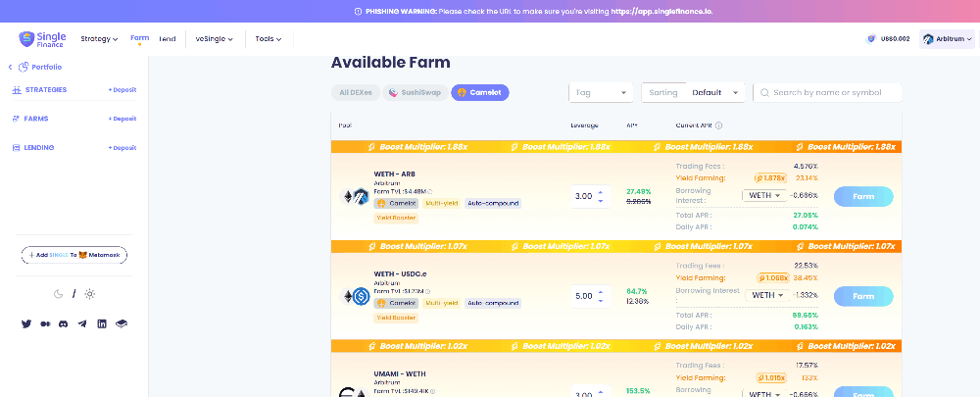Viewport: 980px width, 397px height.
Task: Expand the Tools menu
Action: tap(269, 39)
